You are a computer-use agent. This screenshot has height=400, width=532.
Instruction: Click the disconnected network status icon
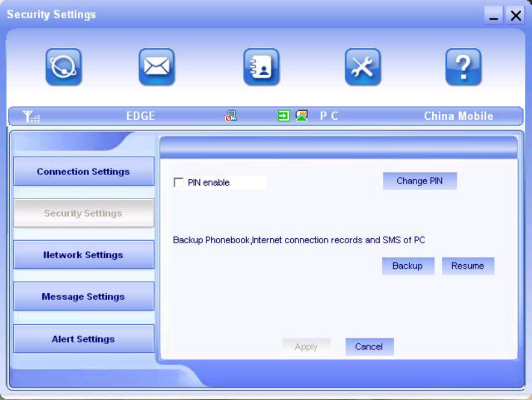coord(231,116)
